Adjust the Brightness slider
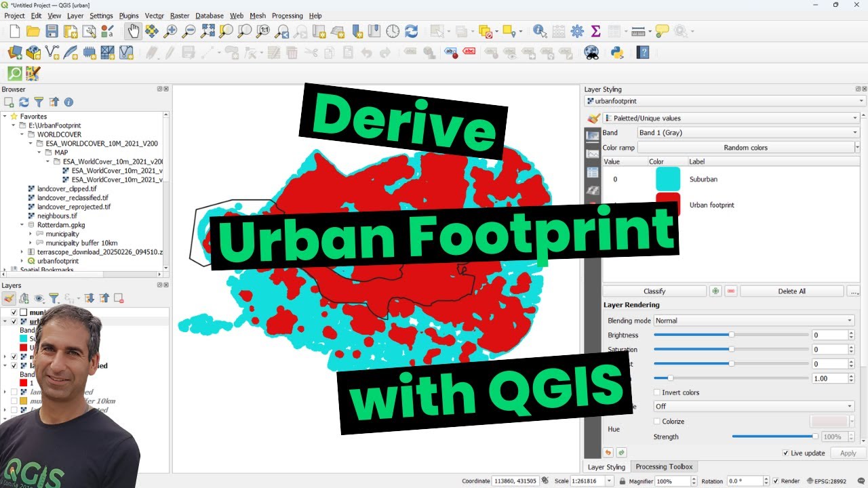The image size is (868, 488). (731, 335)
